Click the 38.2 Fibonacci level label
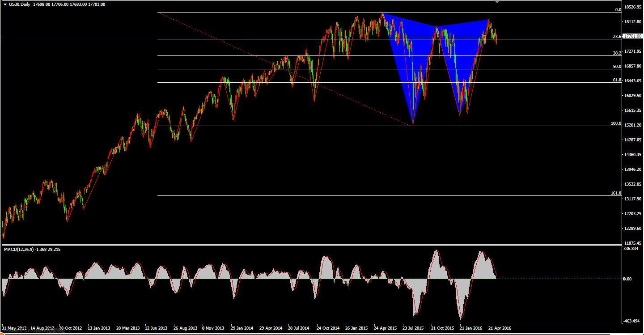This screenshot has height=335, width=644. [617, 53]
